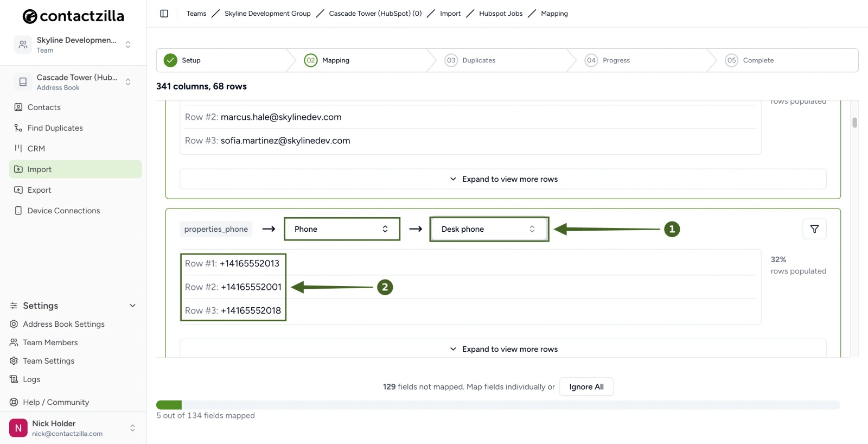Image resolution: width=868 pixels, height=444 pixels.
Task: Expand more rows under properties_phone
Action: click(x=503, y=349)
